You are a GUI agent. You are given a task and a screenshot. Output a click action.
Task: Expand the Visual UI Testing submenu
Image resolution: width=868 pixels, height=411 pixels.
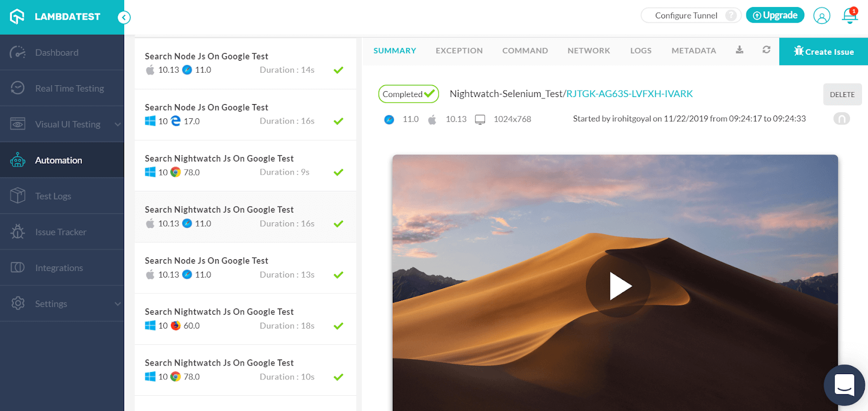click(x=118, y=124)
